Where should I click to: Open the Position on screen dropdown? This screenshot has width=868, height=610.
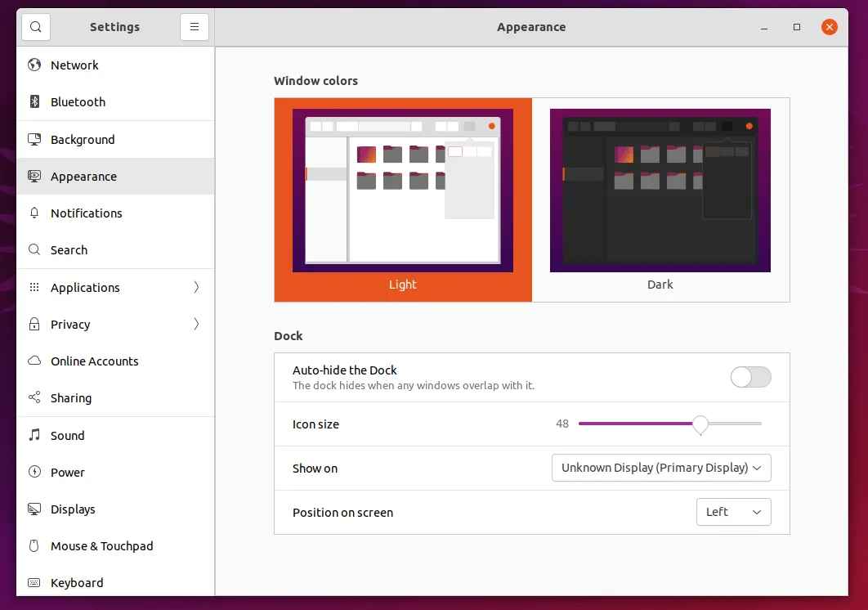(733, 512)
